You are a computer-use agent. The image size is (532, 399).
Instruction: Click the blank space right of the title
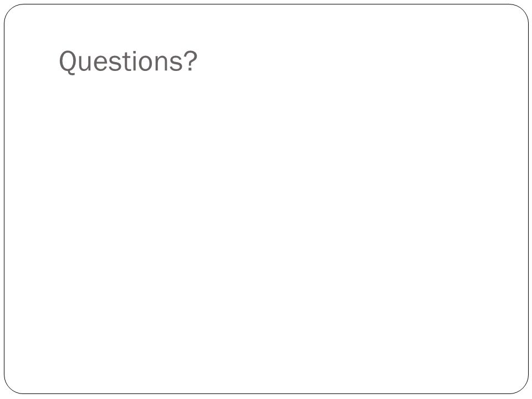339,62
